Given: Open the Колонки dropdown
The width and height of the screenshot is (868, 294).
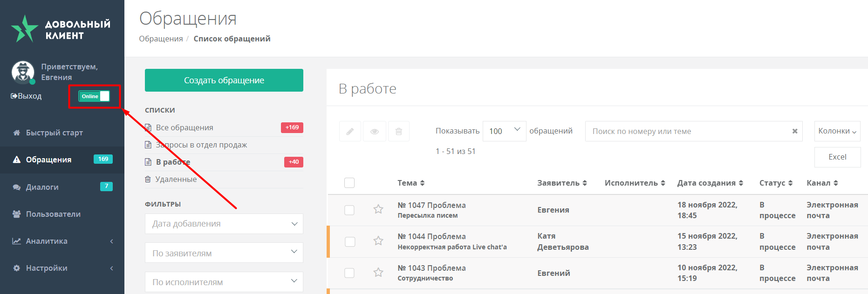Looking at the screenshot, I should pos(837,131).
